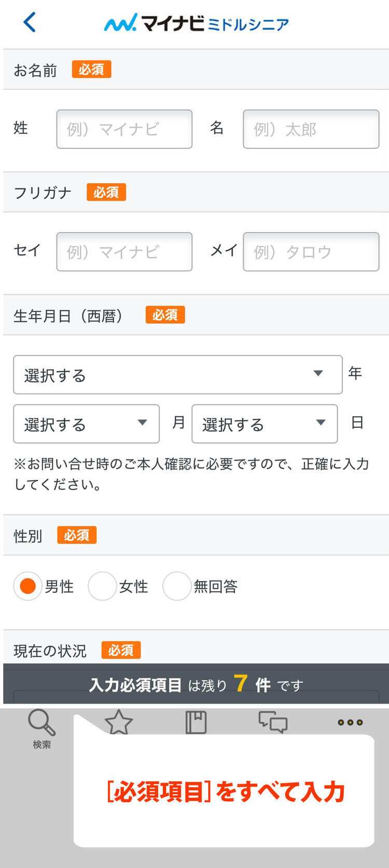Select the 男性 gender option
Viewport: 389px width, 868px height.
[x=27, y=586]
